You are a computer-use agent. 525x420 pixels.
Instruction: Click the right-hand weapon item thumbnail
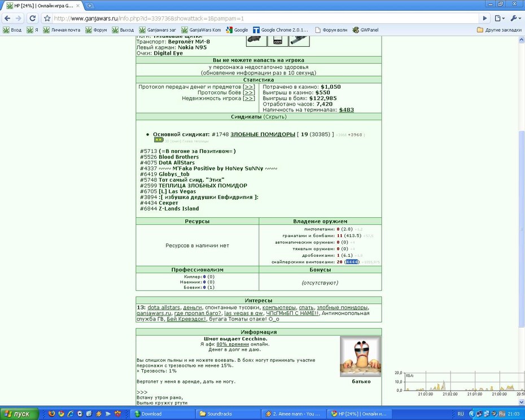(x=299, y=41)
